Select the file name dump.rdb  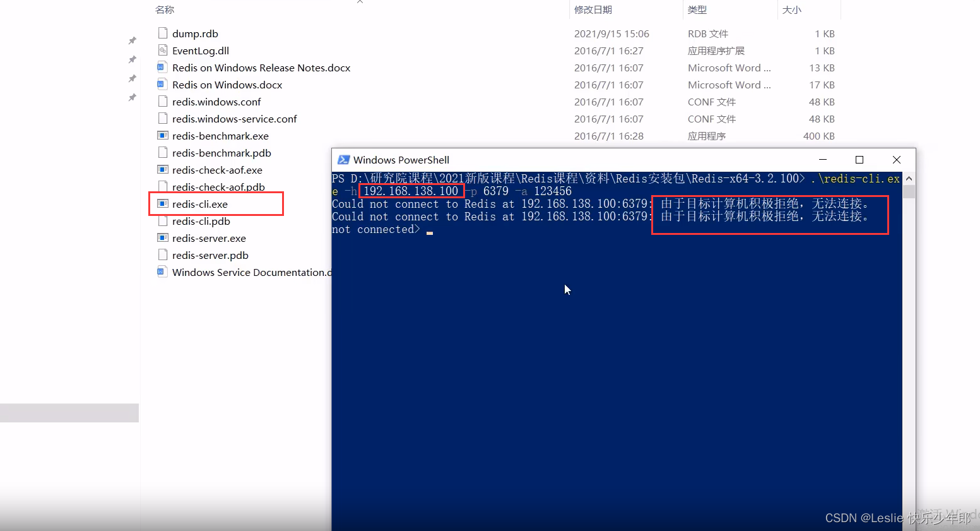point(195,33)
